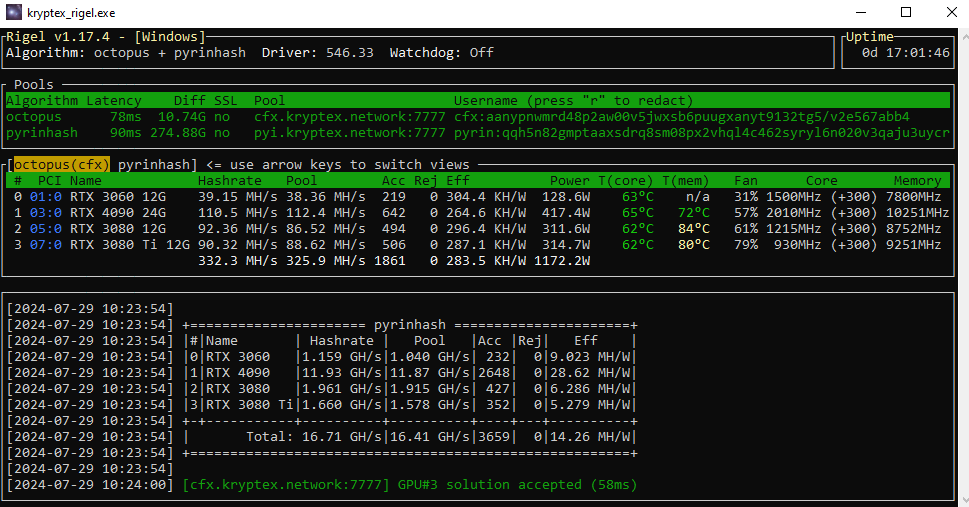This screenshot has height=507, width=969.
Task: Click the Driver: 546.33 text
Action: [318, 53]
